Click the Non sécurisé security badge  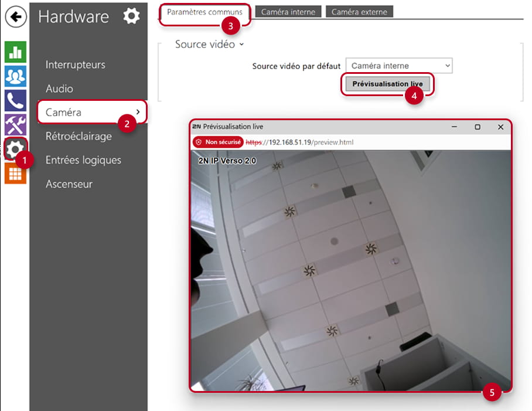coord(218,142)
